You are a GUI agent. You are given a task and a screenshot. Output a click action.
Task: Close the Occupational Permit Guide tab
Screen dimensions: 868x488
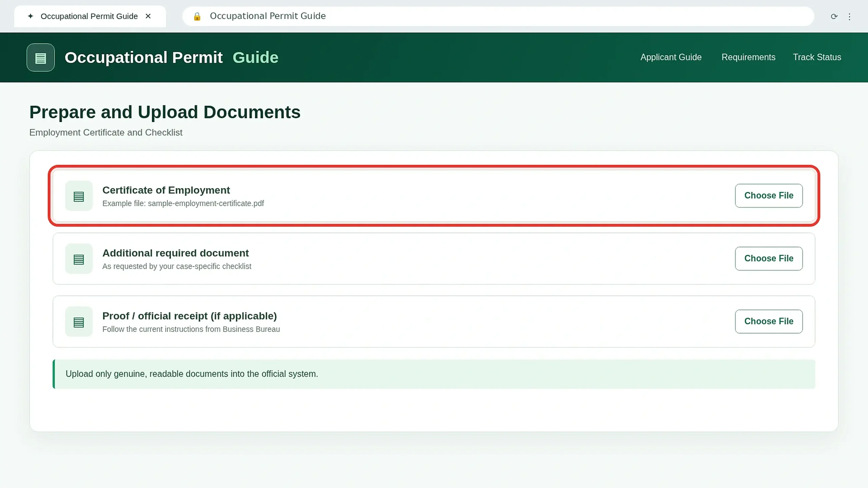click(x=148, y=16)
